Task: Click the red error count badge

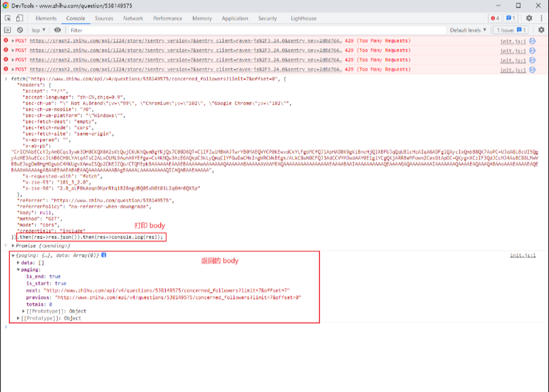Action: pos(495,18)
